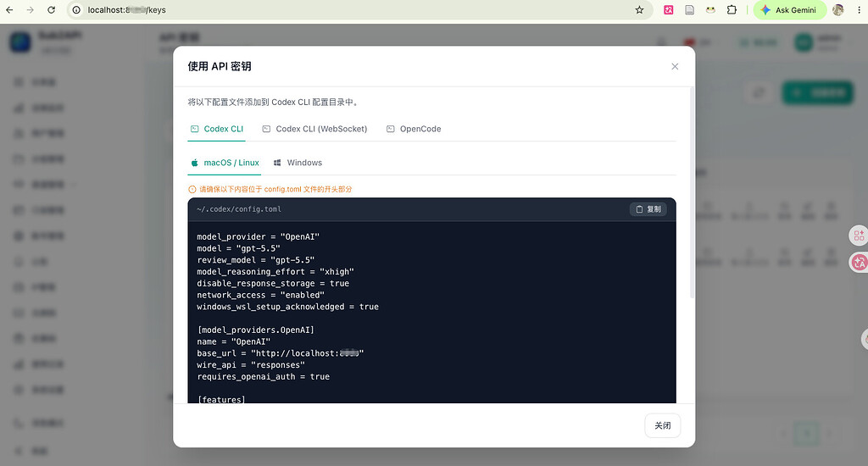Click the Codex CLI WebSocket tab terminal icon
868x466 pixels.
pyautogui.click(x=266, y=129)
